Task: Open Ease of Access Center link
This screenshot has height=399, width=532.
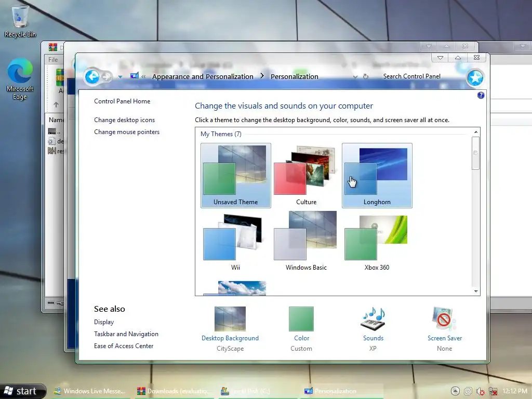Action: (x=124, y=345)
